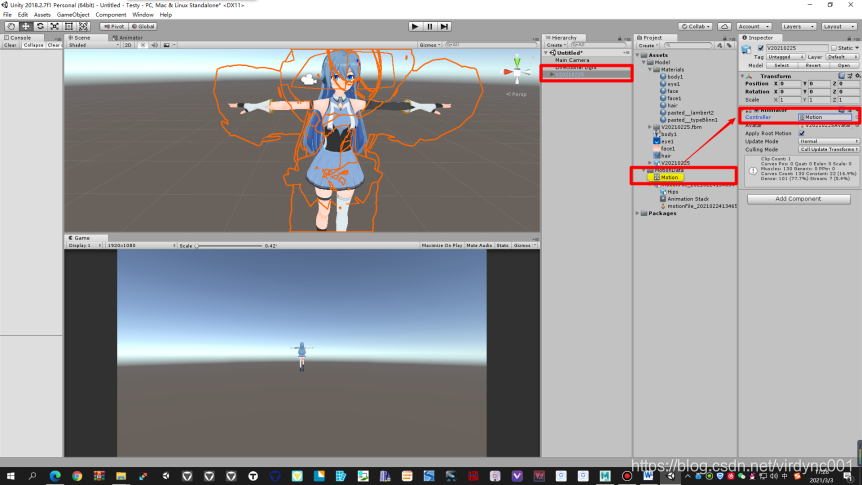Click the Play button
Screen dimensions: 862x485
pyautogui.click(x=415, y=26)
